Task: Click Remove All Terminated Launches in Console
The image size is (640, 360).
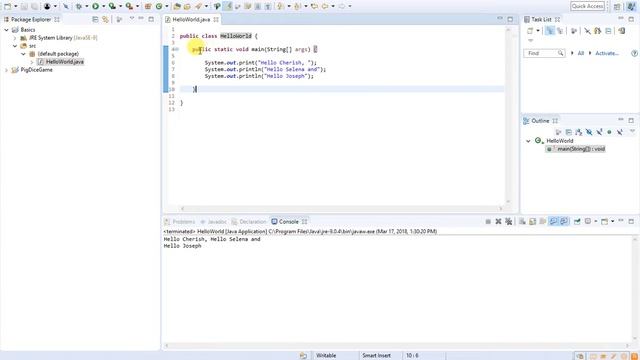Action: coord(509,221)
